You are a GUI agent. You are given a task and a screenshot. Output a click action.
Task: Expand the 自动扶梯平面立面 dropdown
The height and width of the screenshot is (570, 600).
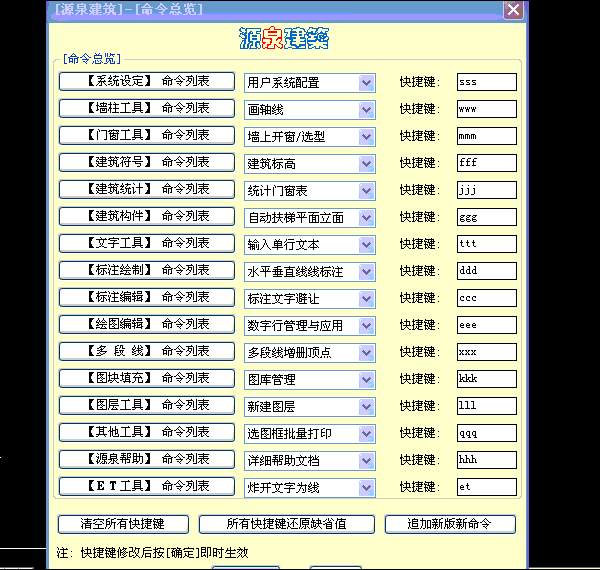(x=366, y=217)
